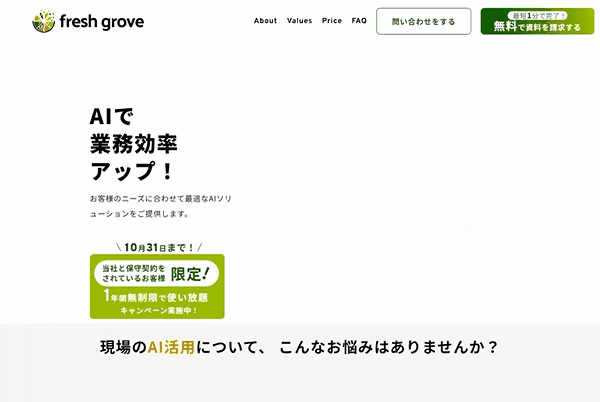Viewport: 600px width, 402px height.
Task: Open the About menu item
Action: [265, 21]
